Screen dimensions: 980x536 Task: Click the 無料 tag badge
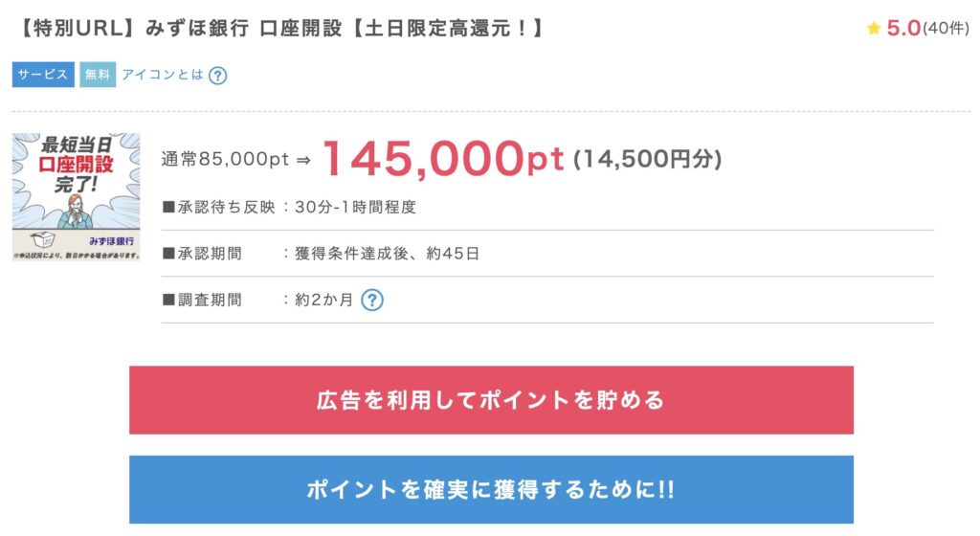[x=98, y=75]
